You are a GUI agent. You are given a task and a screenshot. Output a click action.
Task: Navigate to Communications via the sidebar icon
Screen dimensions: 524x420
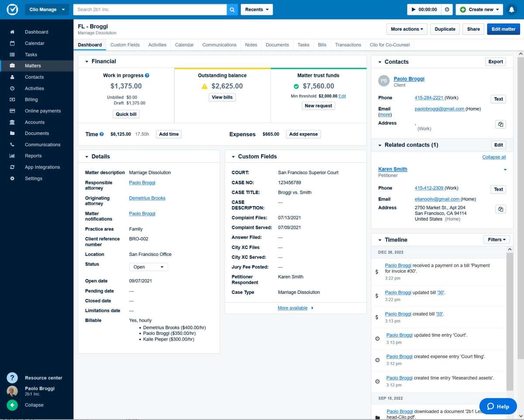pos(42,144)
